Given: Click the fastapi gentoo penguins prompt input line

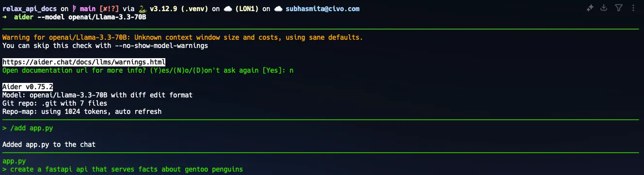Looking at the screenshot, I should (123, 169).
